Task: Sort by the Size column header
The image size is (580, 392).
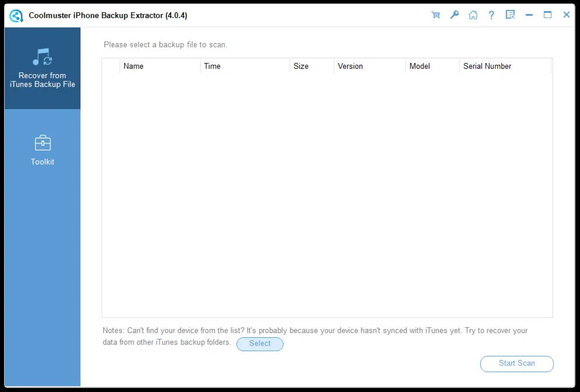Action: [312, 66]
